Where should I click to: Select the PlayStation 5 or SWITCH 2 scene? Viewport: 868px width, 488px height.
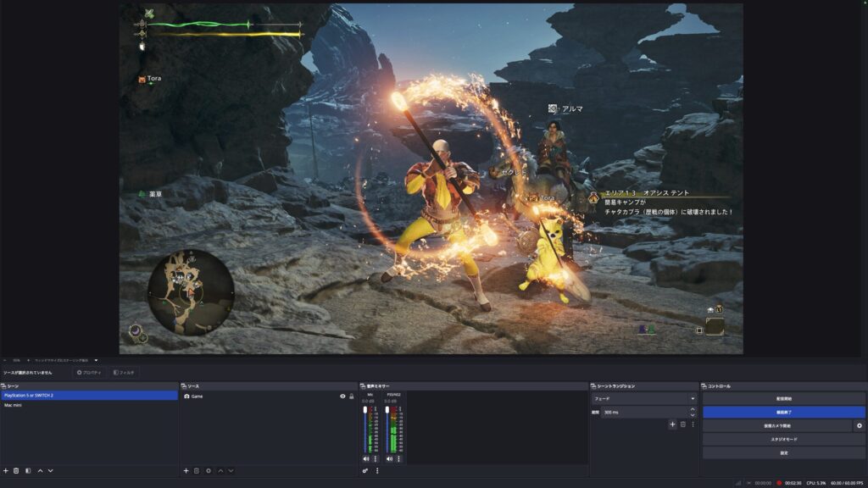point(90,396)
